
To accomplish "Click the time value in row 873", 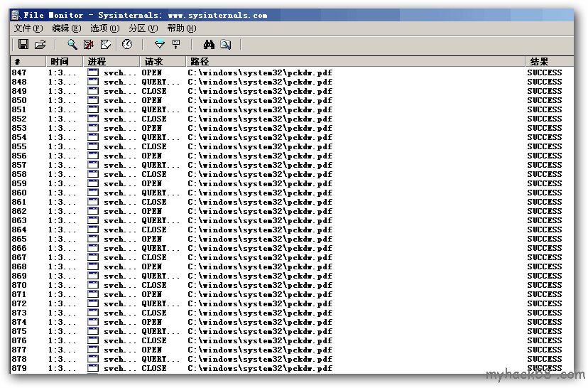I will tap(62, 313).
